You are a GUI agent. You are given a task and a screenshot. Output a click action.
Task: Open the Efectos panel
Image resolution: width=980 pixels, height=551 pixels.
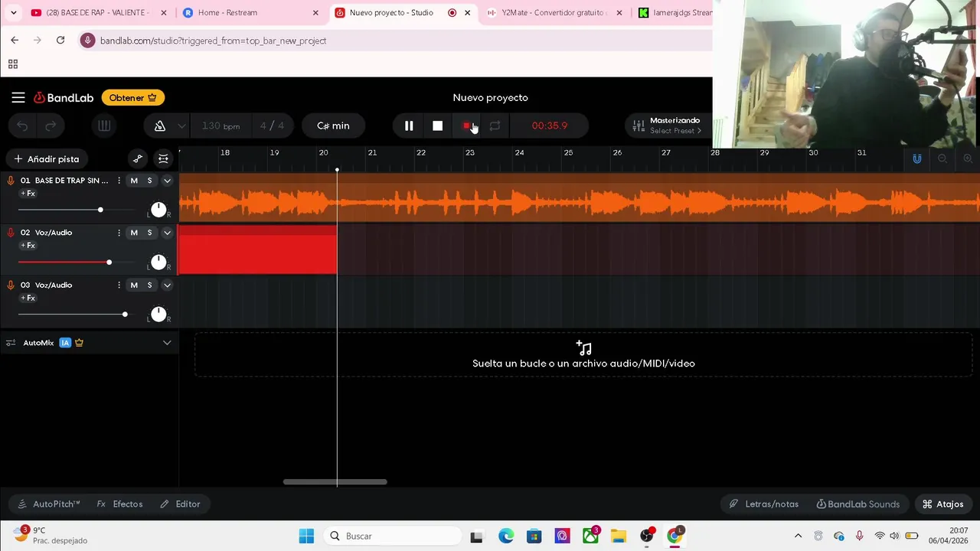[120, 504]
